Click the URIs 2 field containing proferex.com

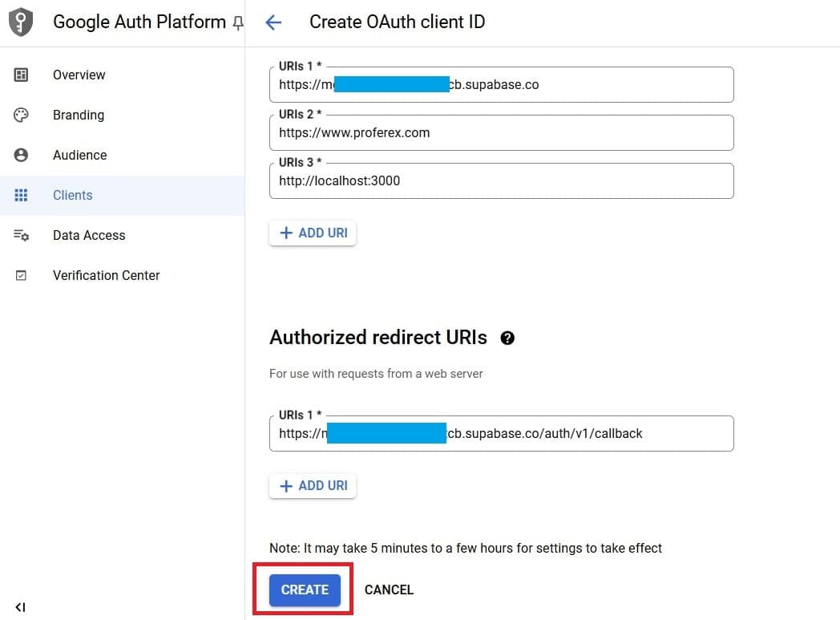(501, 132)
